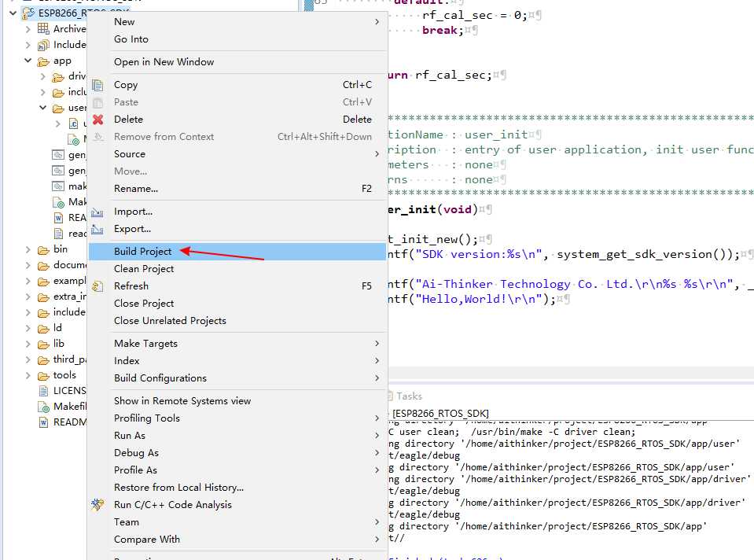This screenshot has width=754, height=560.
Task: Click the Import icon in the menu
Action: tap(97, 212)
